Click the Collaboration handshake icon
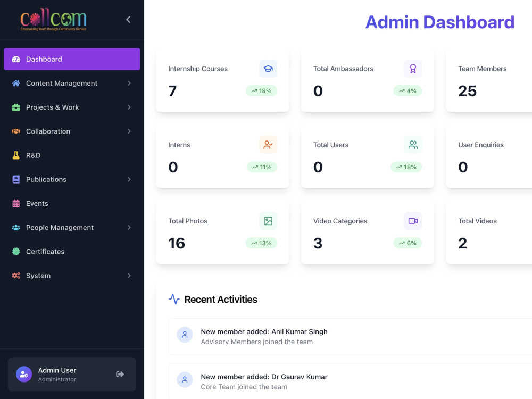Image resolution: width=532 pixels, height=399 pixels. pos(16,131)
